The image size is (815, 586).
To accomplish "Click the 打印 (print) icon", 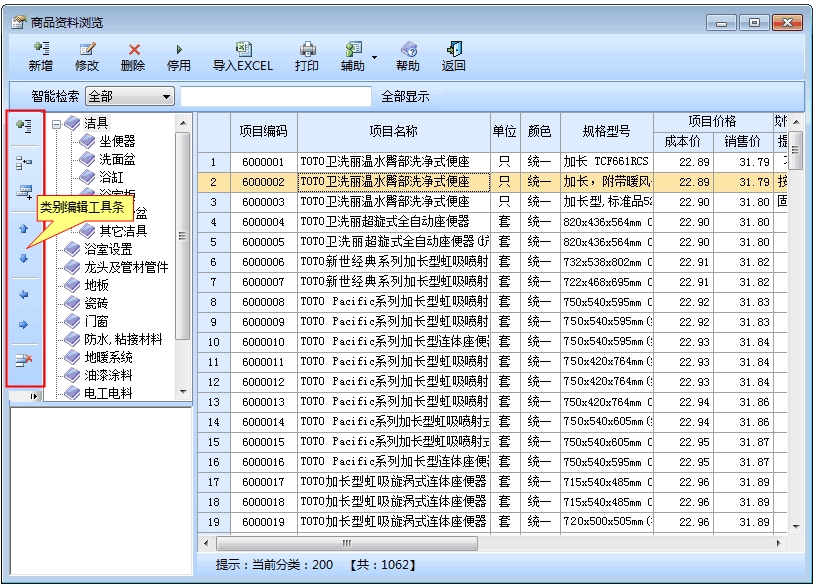I will tap(307, 49).
